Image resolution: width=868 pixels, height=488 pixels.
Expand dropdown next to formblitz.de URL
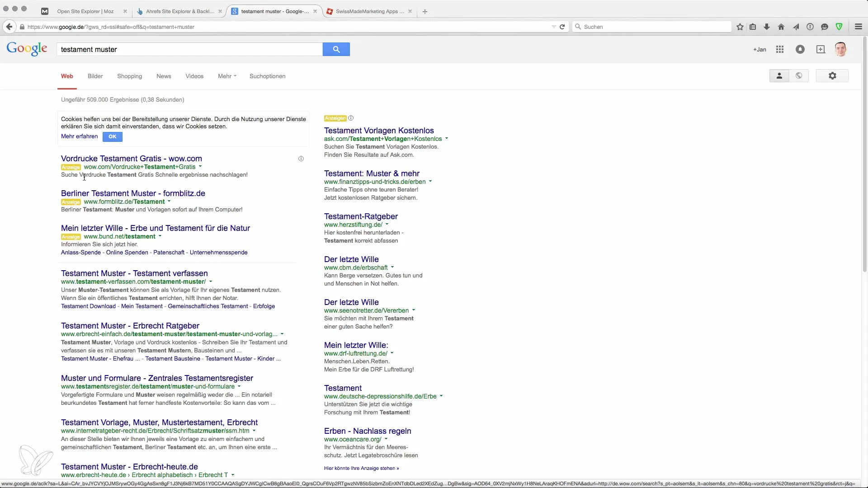pos(169,202)
